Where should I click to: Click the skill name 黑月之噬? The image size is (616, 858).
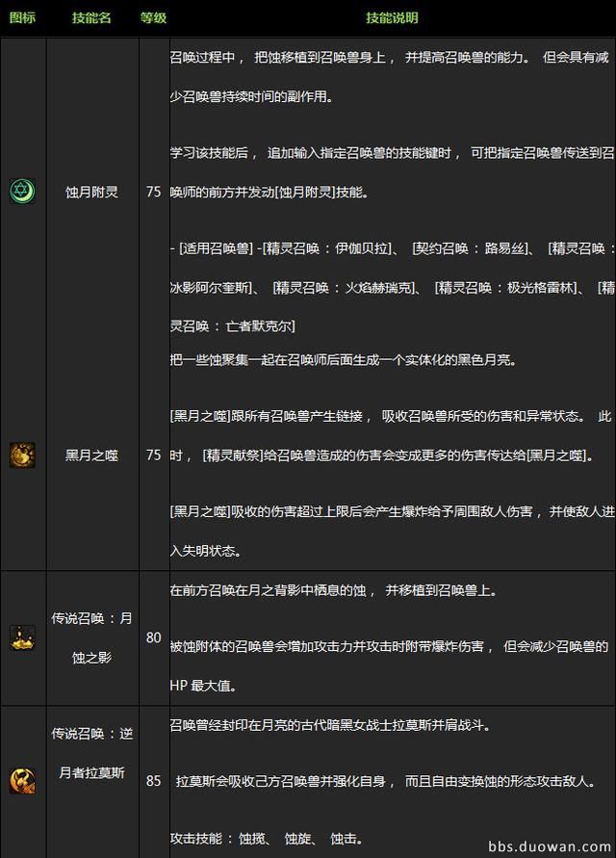point(91,455)
